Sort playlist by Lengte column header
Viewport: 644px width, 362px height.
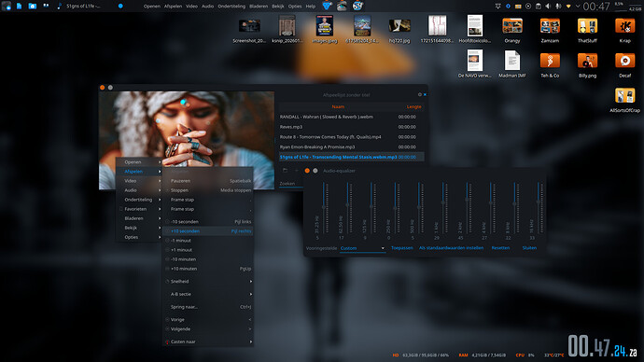point(413,106)
